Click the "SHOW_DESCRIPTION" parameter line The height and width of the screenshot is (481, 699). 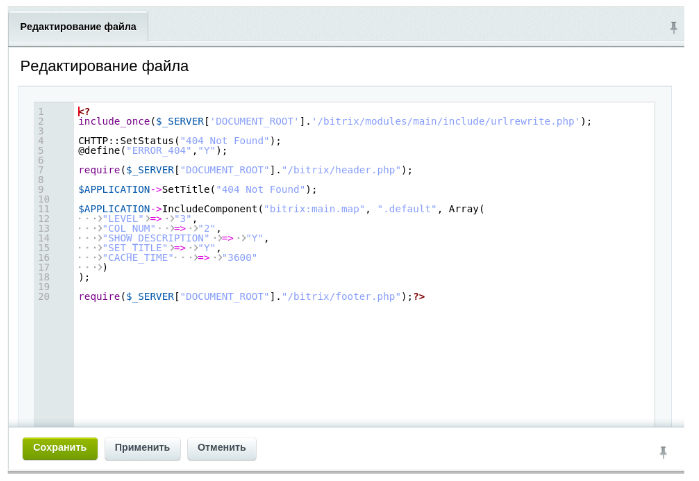(x=175, y=238)
